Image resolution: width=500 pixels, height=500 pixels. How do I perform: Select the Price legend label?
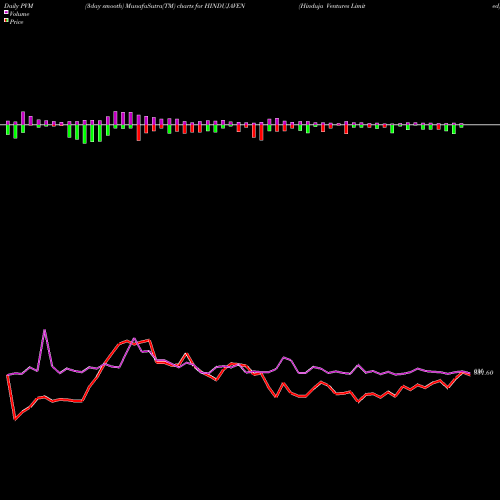pyautogui.click(x=16, y=22)
